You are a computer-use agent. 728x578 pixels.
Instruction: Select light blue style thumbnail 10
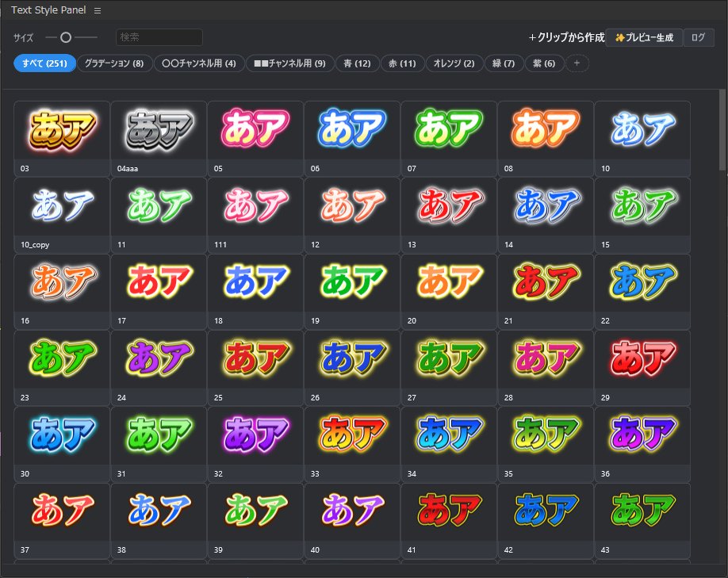(642, 138)
